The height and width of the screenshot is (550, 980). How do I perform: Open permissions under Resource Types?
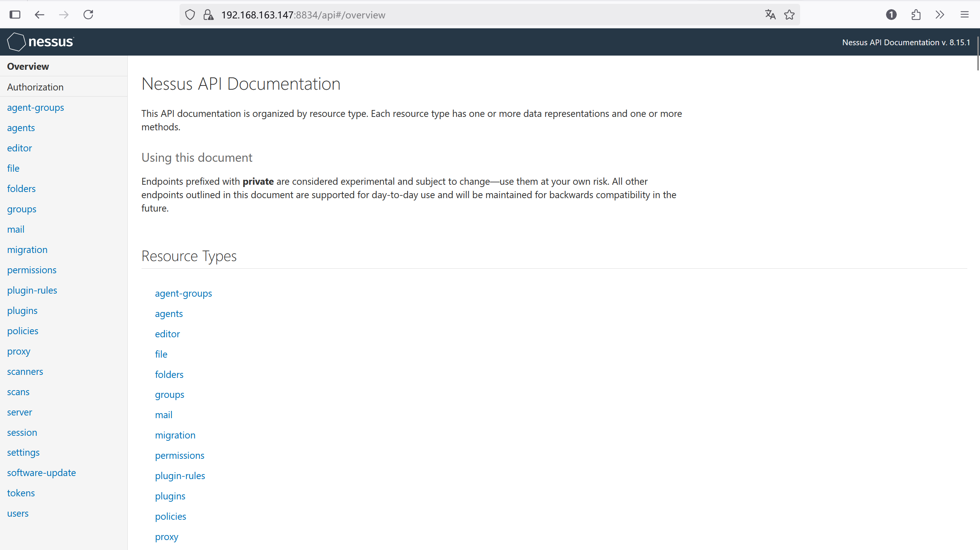[180, 456]
